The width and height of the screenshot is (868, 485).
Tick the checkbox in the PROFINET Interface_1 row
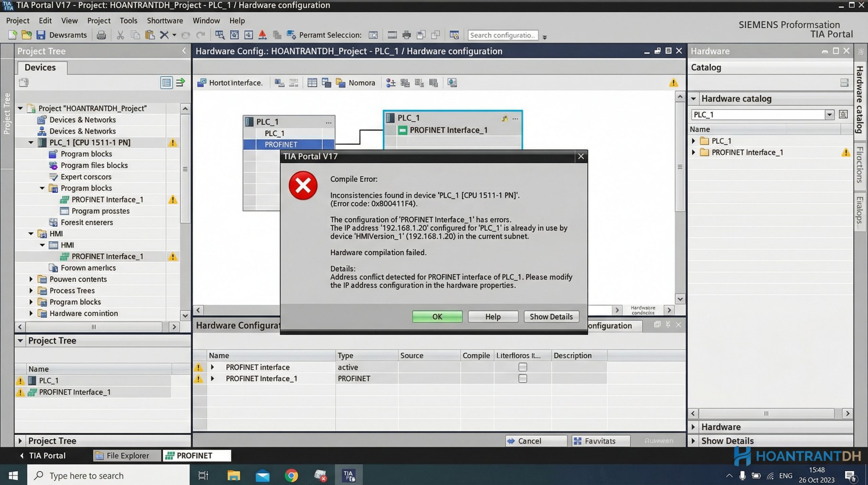coord(522,378)
